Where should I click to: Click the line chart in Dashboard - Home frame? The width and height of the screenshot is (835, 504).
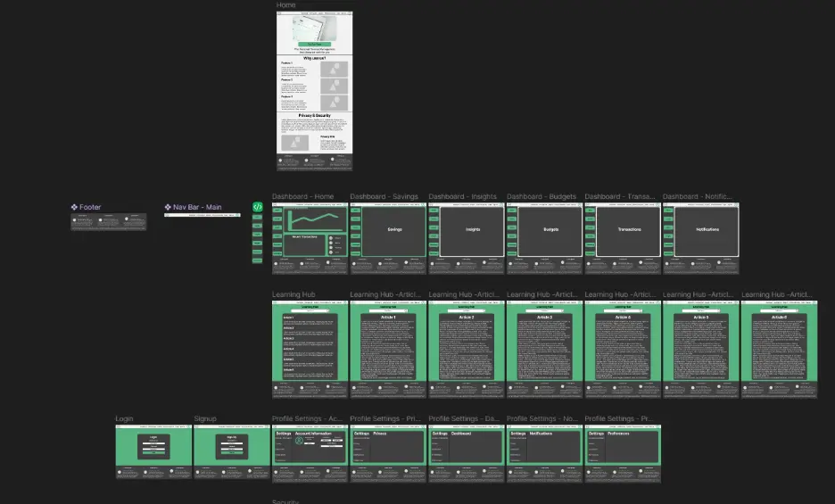[x=315, y=220]
